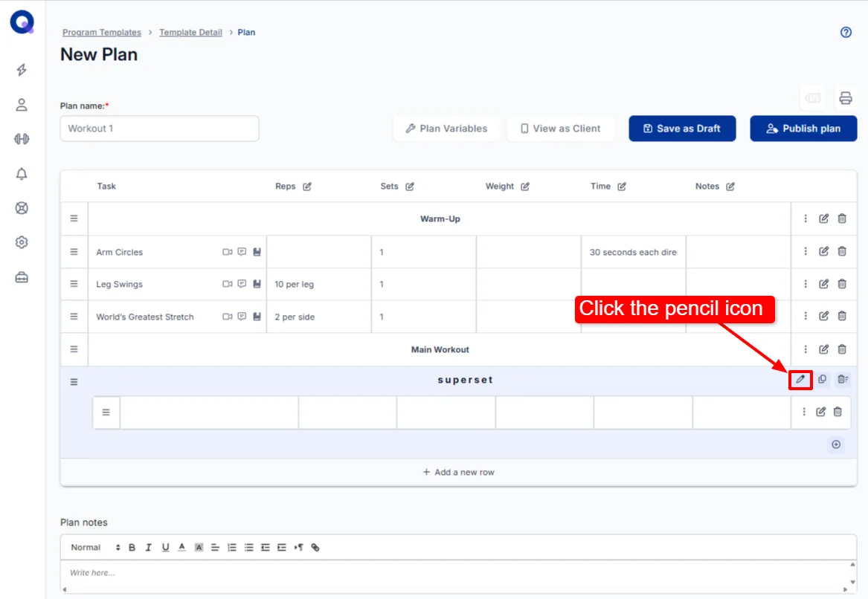Image resolution: width=868 pixels, height=599 pixels.
Task: Go to Template Detail breadcrumb
Action: pyautogui.click(x=190, y=32)
